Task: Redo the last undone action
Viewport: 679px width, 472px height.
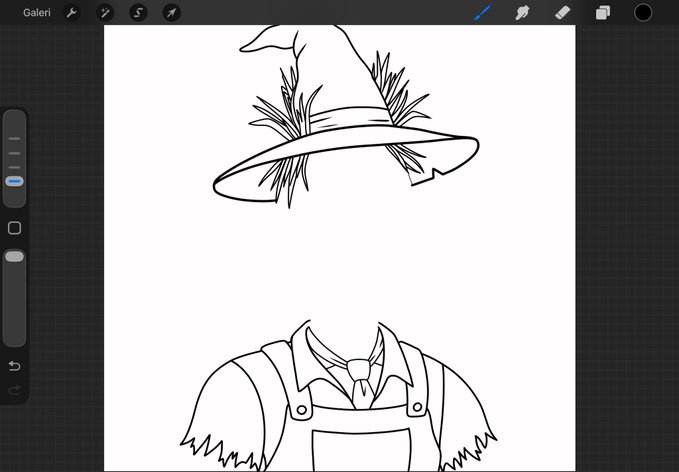Action: (14, 390)
